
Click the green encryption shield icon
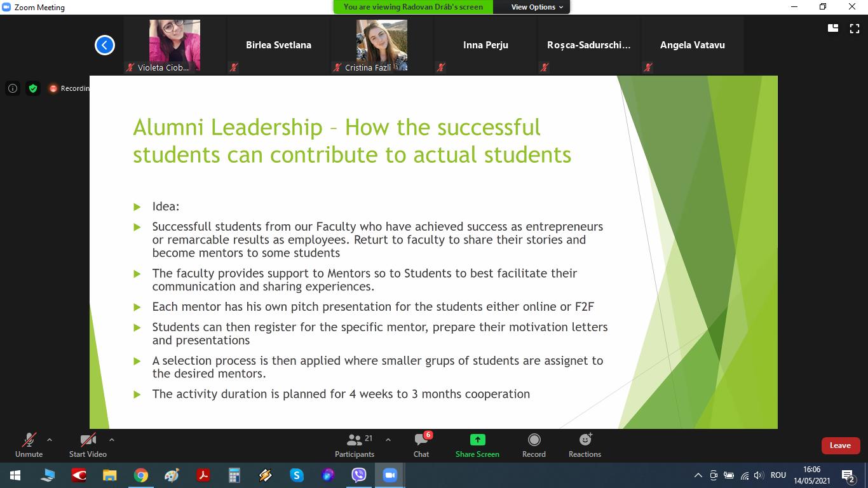[33, 88]
